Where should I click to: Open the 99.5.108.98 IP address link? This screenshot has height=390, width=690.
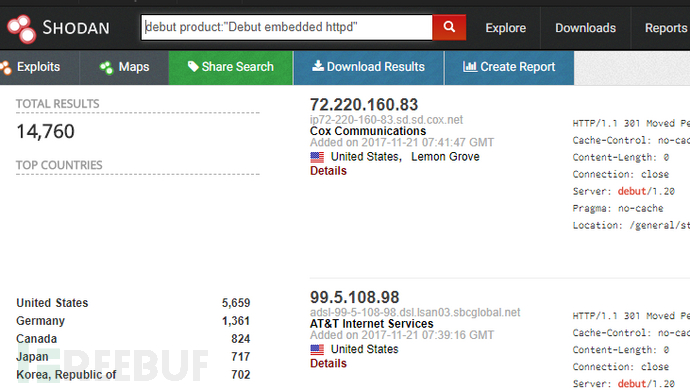[x=355, y=297]
